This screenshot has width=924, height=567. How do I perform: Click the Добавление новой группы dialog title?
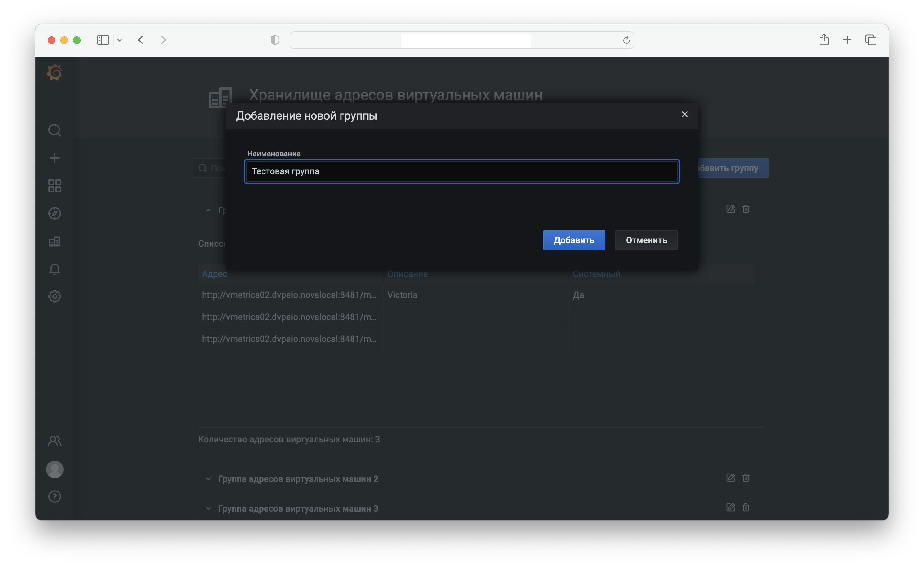point(307,115)
